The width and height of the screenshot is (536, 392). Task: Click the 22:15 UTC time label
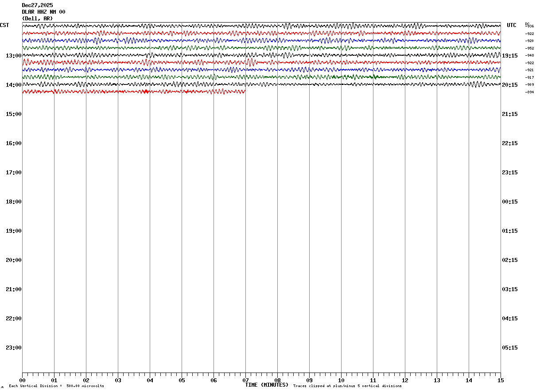pyautogui.click(x=510, y=143)
